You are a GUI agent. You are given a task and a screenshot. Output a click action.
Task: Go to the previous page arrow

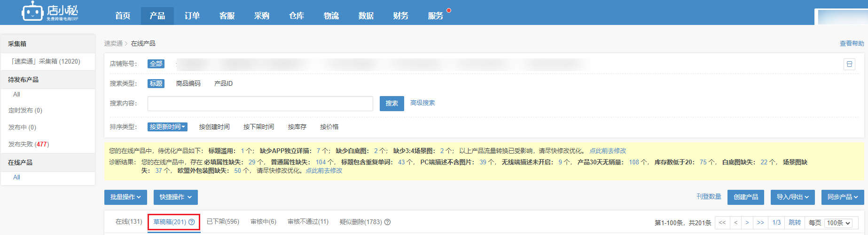[x=735, y=223]
